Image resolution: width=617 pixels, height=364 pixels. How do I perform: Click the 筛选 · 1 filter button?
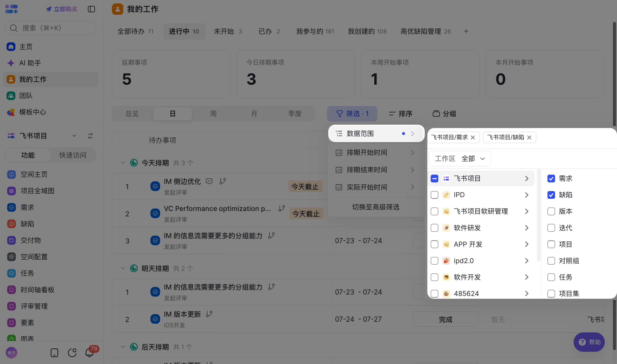[x=352, y=114]
